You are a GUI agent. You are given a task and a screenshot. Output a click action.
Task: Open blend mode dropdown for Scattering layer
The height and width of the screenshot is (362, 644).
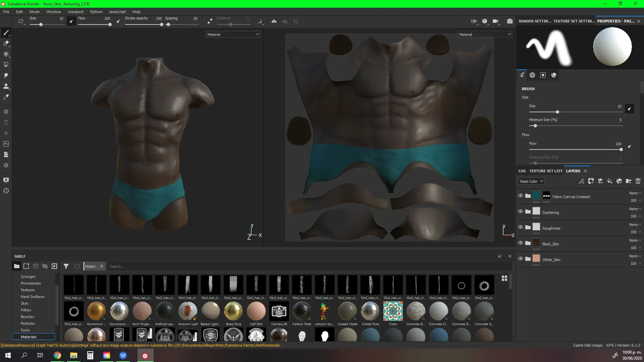tap(635, 209)
